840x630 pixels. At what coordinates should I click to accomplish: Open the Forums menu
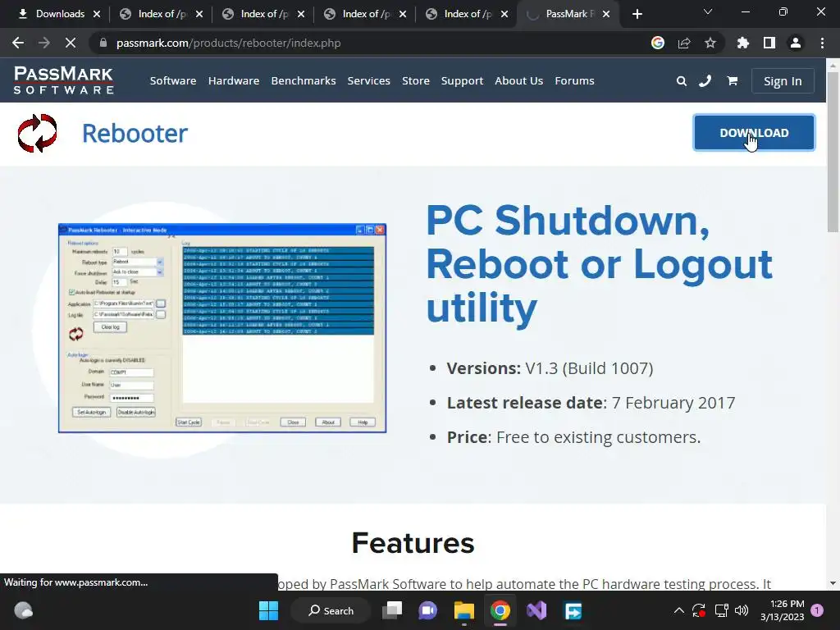click(x=574, y=81)
